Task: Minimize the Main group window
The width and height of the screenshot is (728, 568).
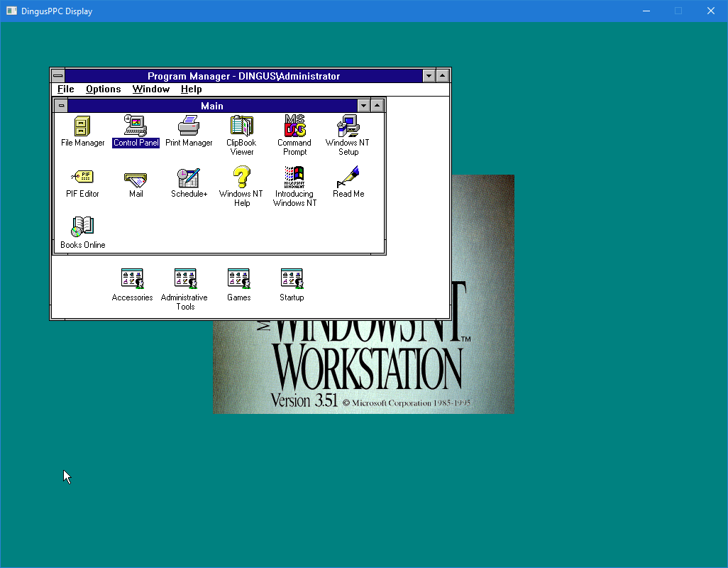Action: tap(363, 106)
